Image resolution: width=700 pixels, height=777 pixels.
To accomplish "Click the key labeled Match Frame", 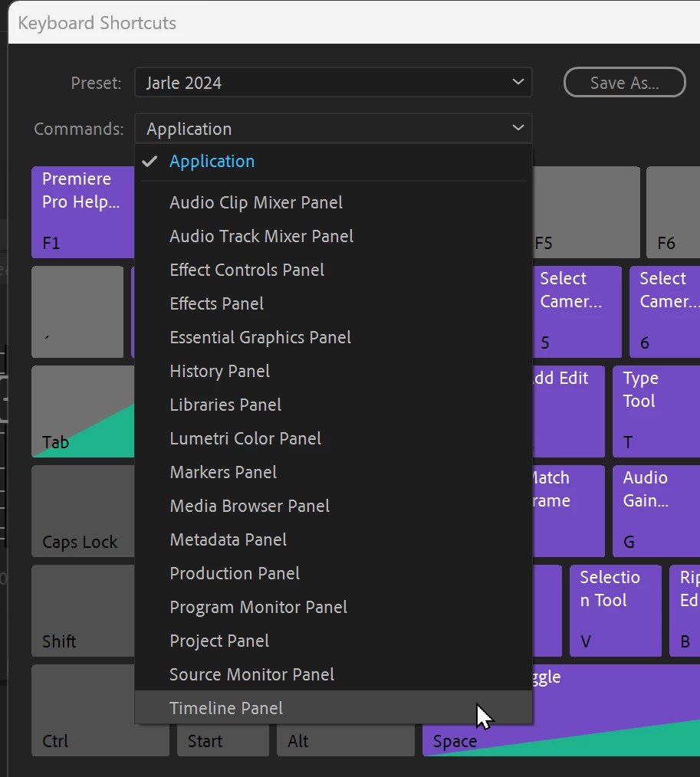I will pyautogui.click(x=569, y=511).
